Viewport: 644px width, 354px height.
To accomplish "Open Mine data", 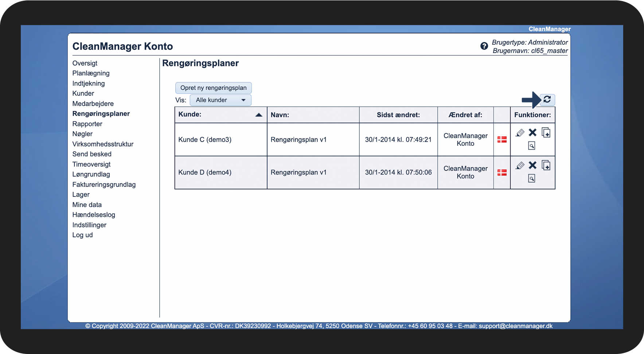I will pos(87,205).
